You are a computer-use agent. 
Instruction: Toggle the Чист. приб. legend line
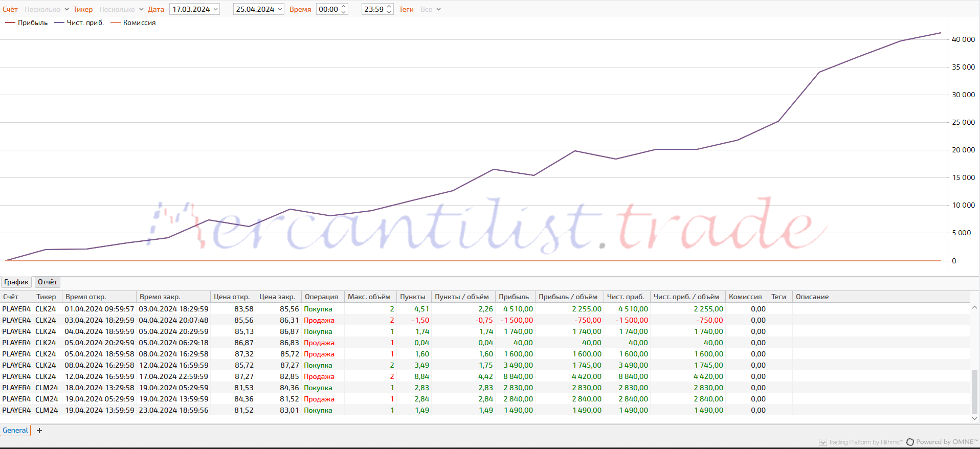tap(79, 23)
